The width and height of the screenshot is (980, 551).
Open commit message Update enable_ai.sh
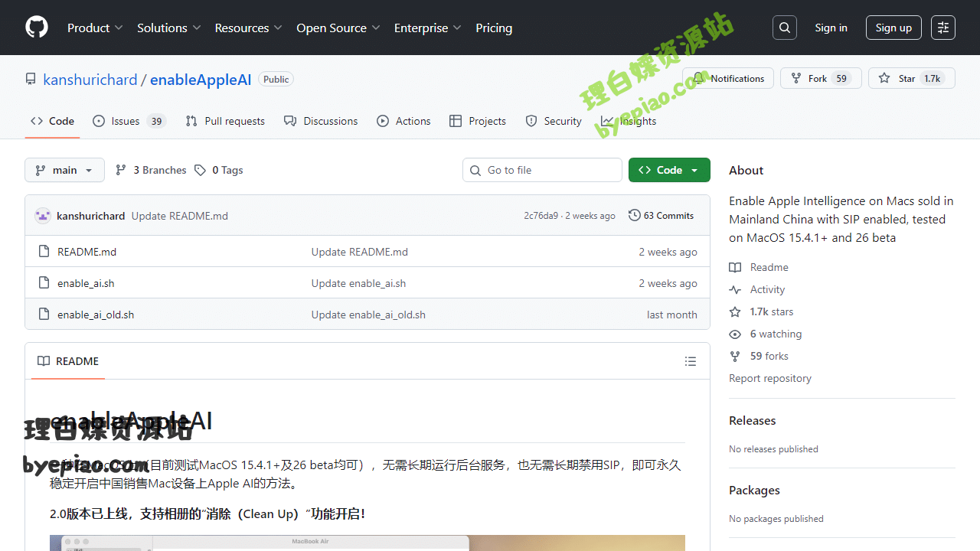click(x=358, y=283)
